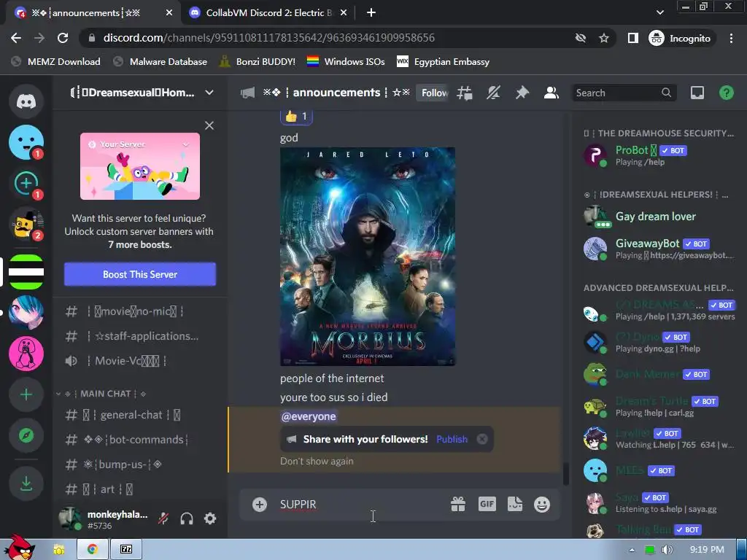Open a new browser tab
747x560 pixels.
(x=371, y=13)
